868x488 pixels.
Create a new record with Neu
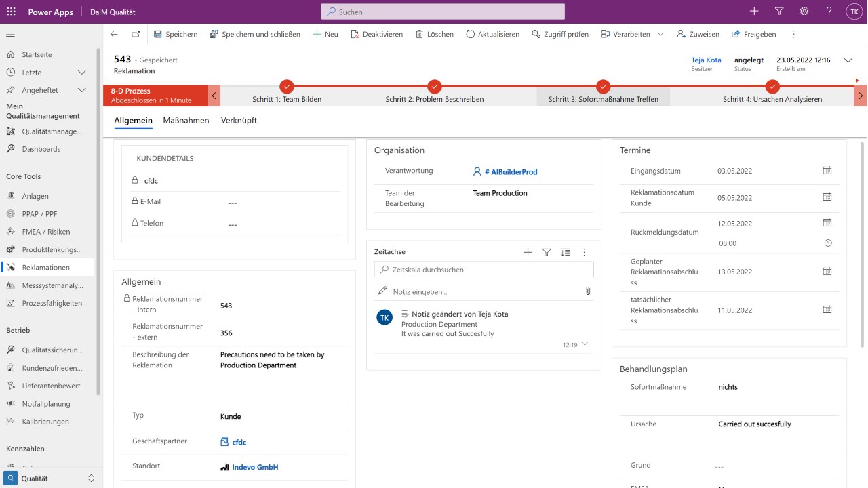(325, 34)
